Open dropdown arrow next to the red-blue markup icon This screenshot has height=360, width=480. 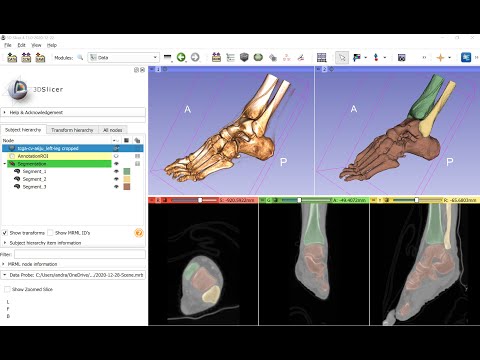click(385, 58)
